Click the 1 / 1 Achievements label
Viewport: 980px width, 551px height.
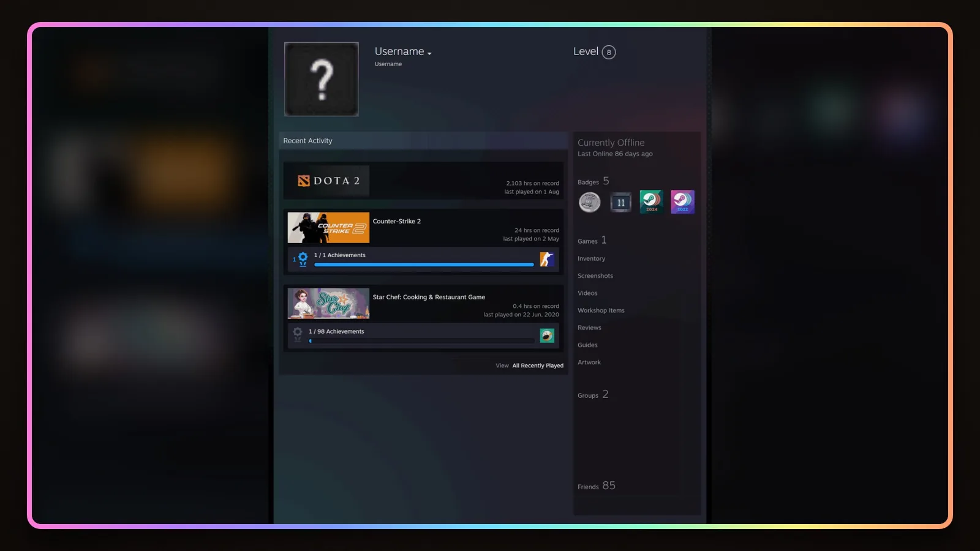tap(339, 255)
